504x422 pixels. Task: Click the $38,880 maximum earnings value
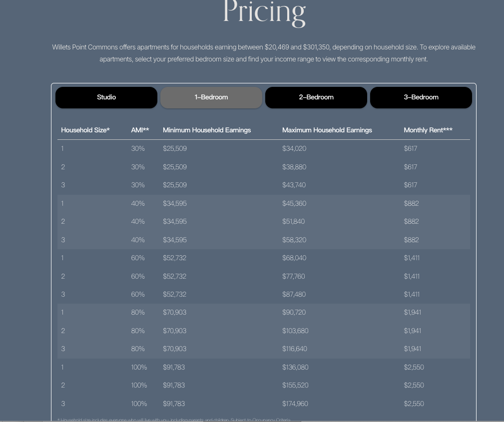(x=294, y=167)
